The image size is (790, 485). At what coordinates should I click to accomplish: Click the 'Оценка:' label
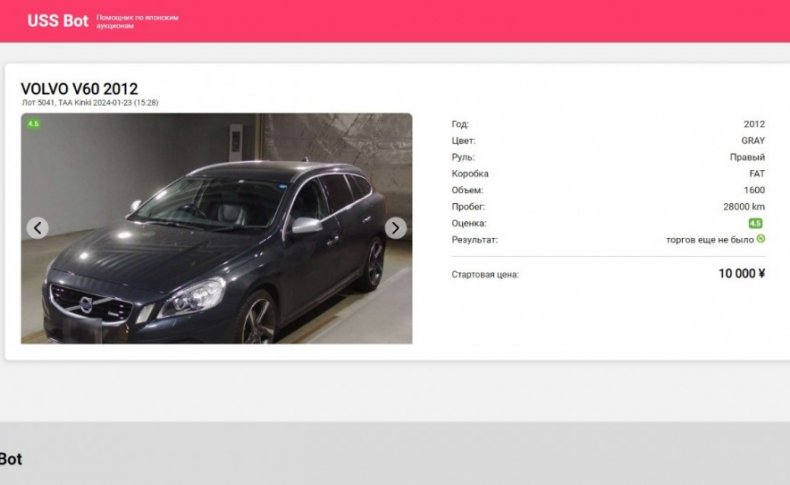tap(469, 223)
